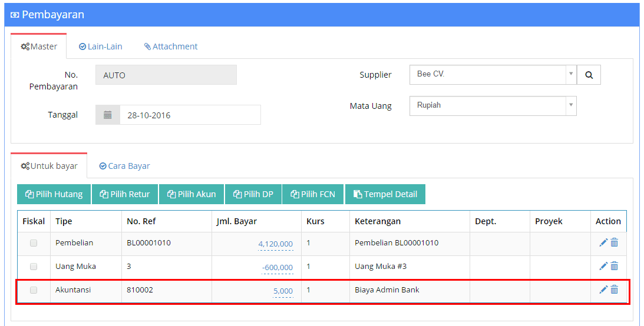This screenshot has width=644, height=326.
Task: Click the Pilih Hutang button
Action: (x=54, y=194)
